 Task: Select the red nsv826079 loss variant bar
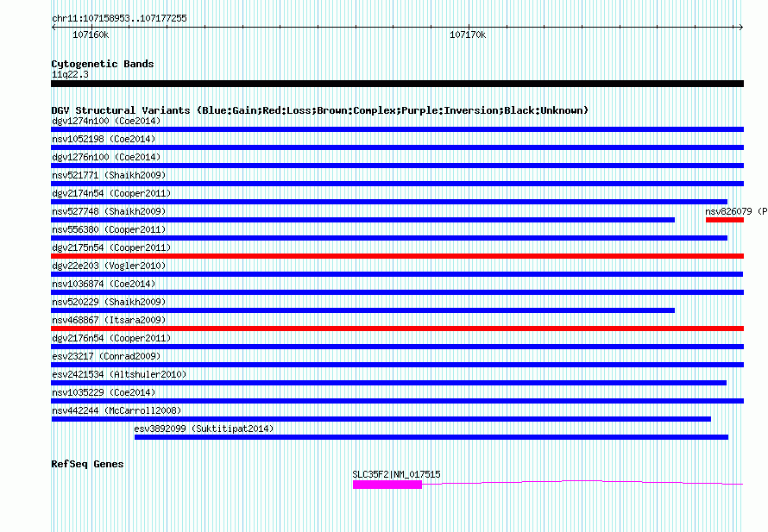click(x=724, y=220)
